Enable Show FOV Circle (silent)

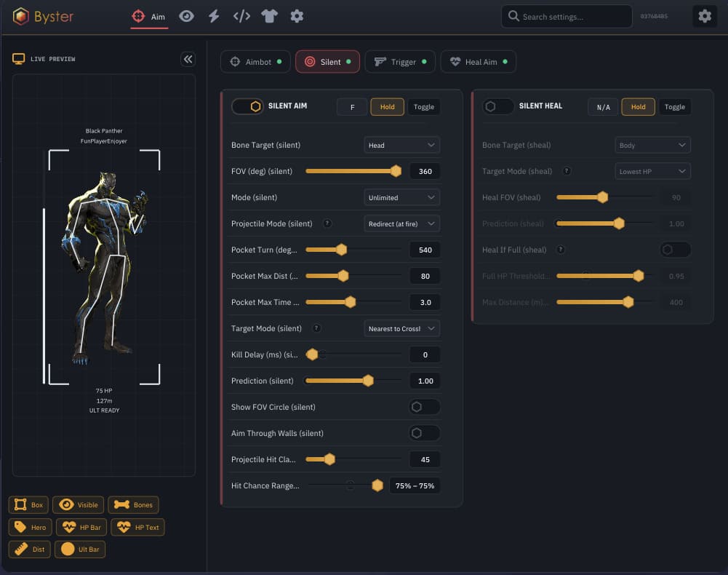[x=424, y=407]
